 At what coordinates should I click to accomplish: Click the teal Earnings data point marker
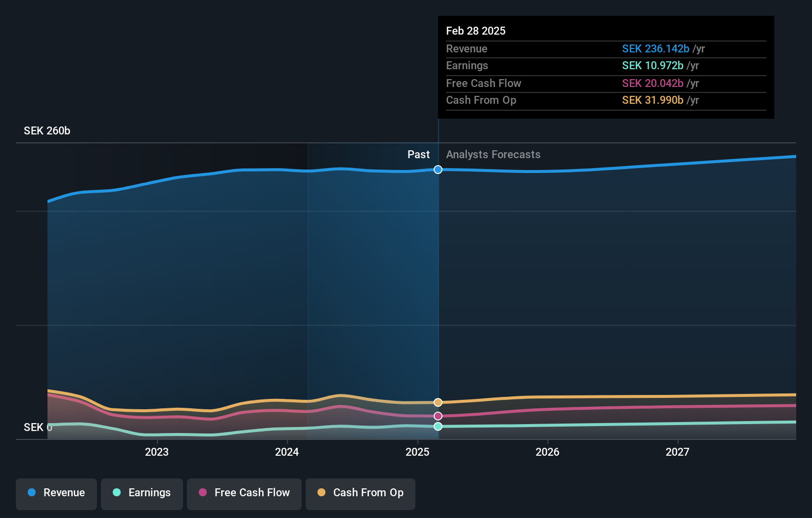[x=438, y=426]
